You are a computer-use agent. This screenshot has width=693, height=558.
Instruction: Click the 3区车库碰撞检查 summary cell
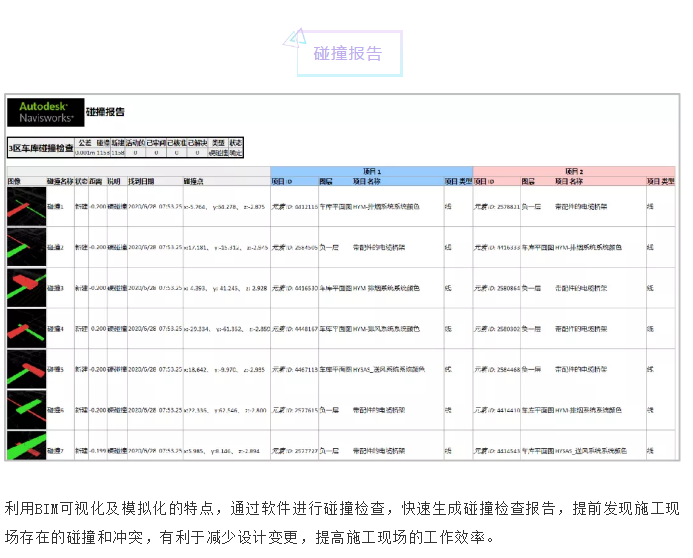click(x=41, y=148)
